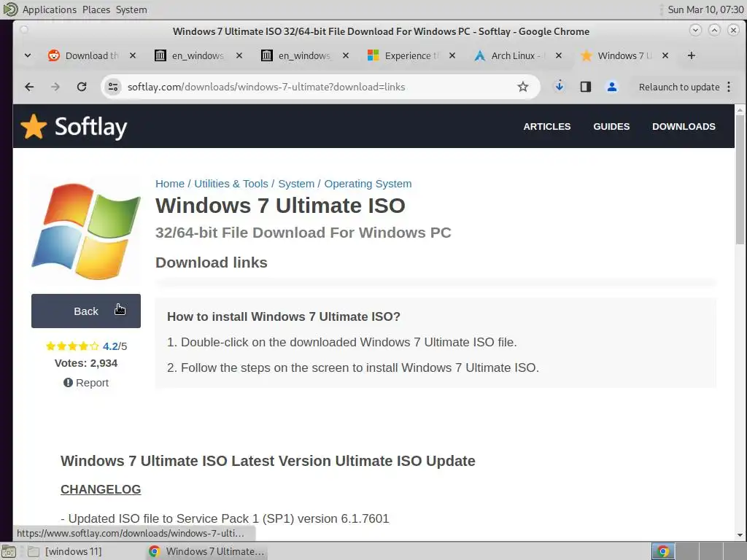View site information icon in address bar

pos(113,87)
